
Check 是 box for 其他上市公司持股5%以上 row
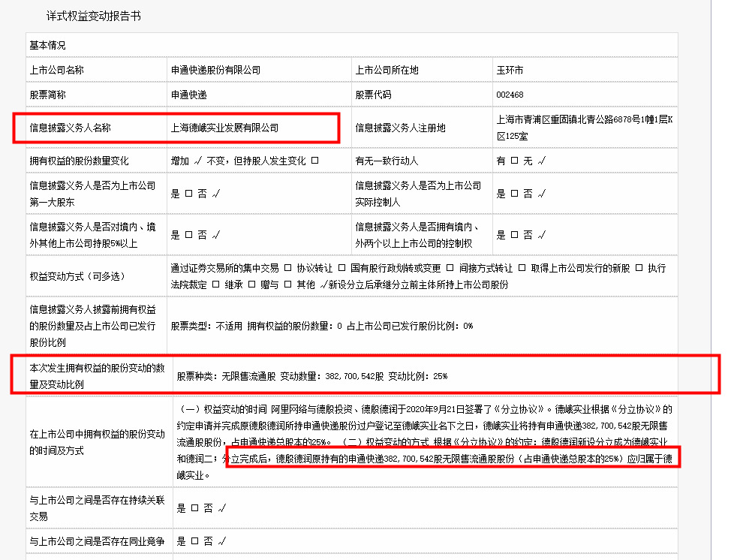click(189, 234)
